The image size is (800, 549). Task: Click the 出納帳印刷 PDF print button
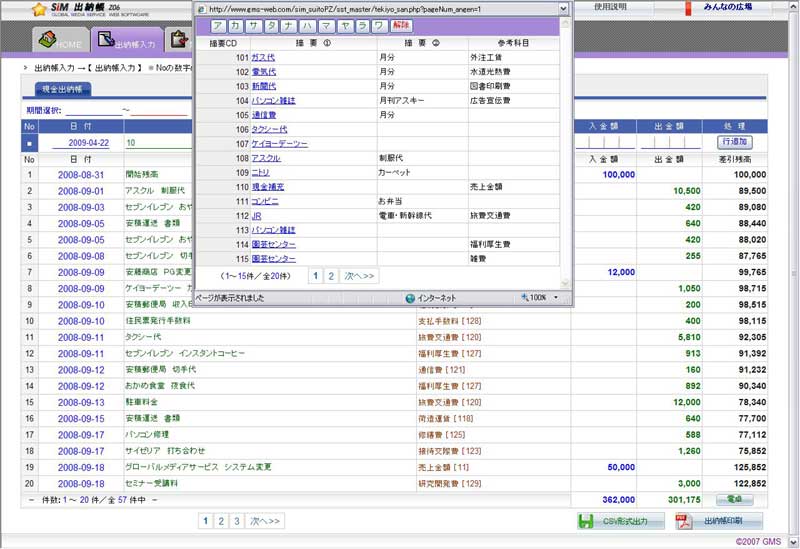click(x=719, y=521)
